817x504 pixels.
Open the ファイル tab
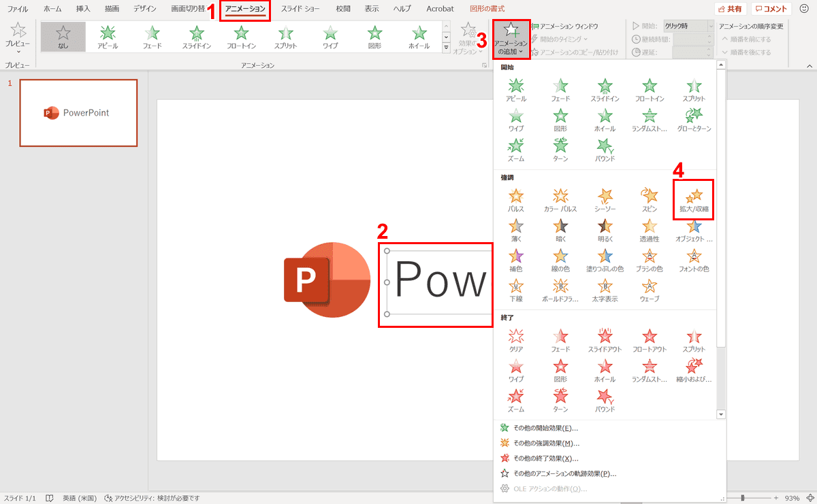[x=18, y=9]
